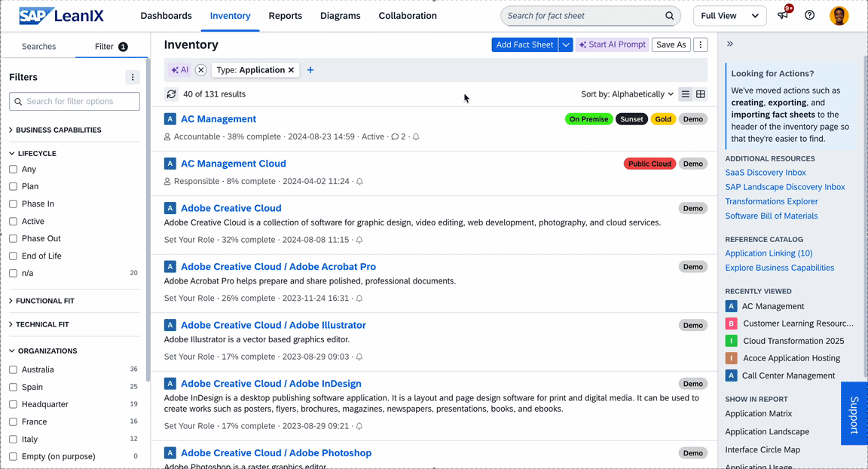Open the Filters three-dot options menu
Viewport: 868px width, 469px height.
(133, 77)
